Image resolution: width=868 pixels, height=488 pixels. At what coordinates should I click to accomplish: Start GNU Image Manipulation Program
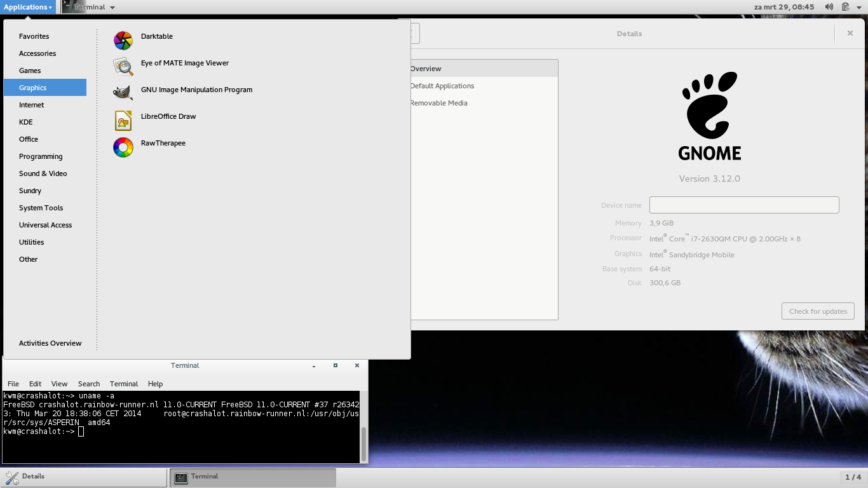pyautogui.click(x=196, y=90)
